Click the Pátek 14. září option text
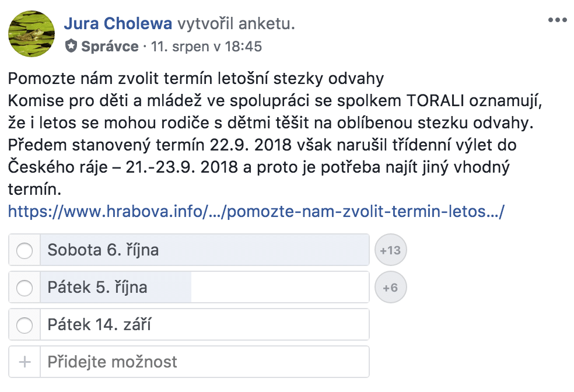This screenshot has height=392, width=574. (x=99, y=325)
